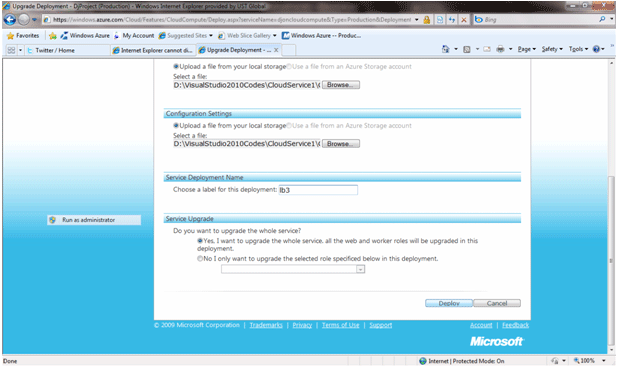
Task: Open recent pages dropdown beside Forward button
Action: click(34, 20)
